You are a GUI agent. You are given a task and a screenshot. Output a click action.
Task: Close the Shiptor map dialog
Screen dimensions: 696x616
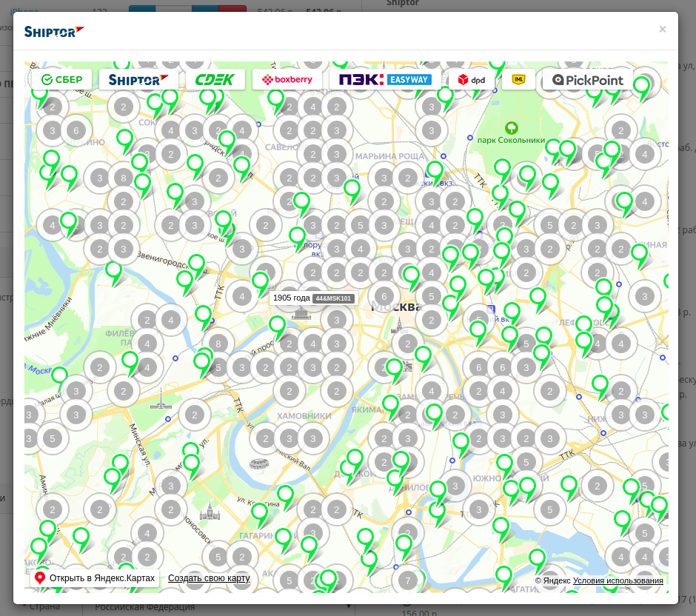point(662,30)
